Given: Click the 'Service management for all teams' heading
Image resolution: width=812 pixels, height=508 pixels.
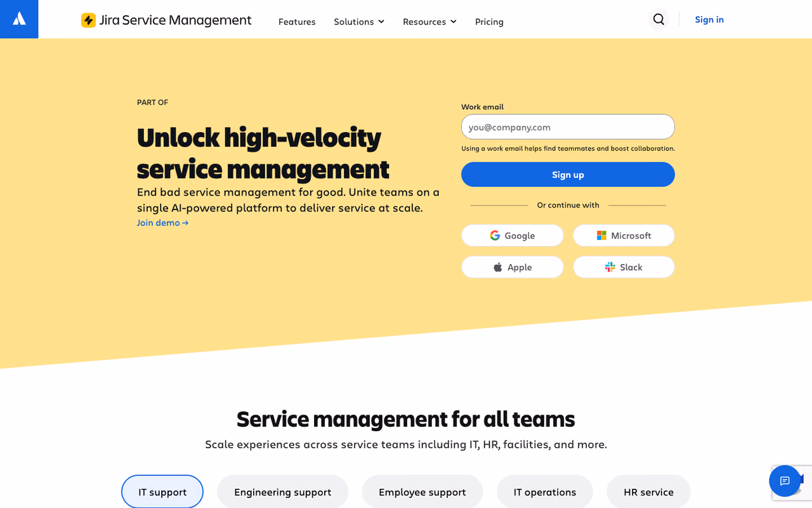Looking at the screenshot, I should click(x=406, y=419).
